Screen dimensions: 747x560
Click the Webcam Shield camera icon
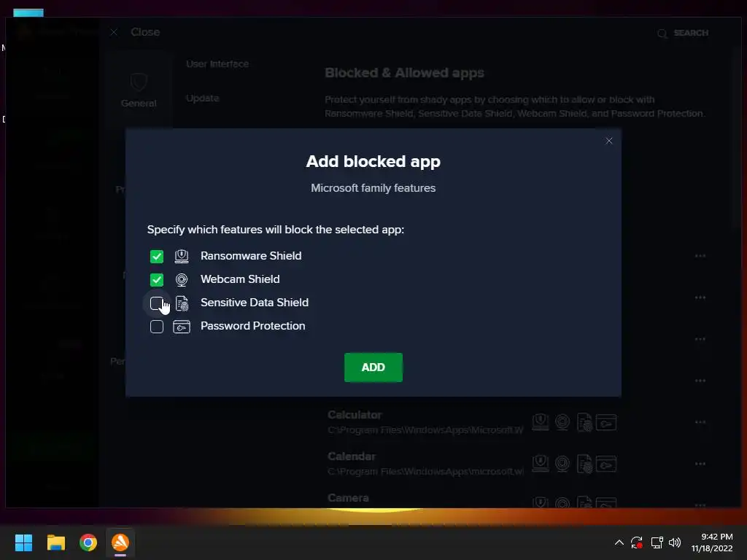[182, 279]
